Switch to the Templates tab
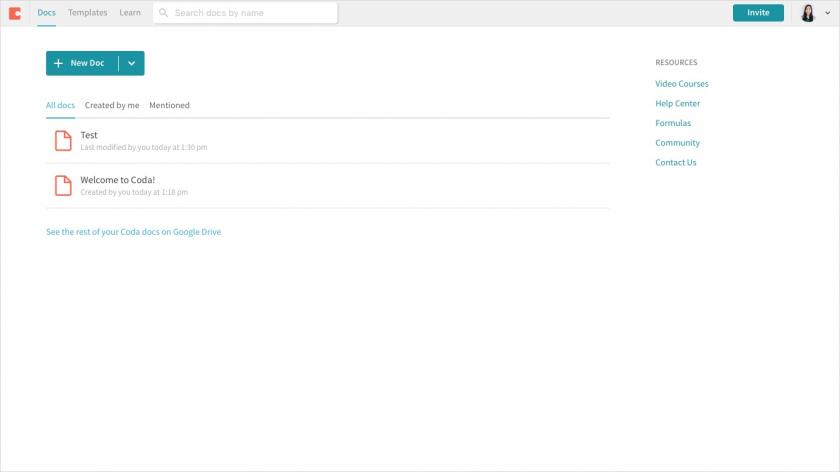 pos(87,13)
